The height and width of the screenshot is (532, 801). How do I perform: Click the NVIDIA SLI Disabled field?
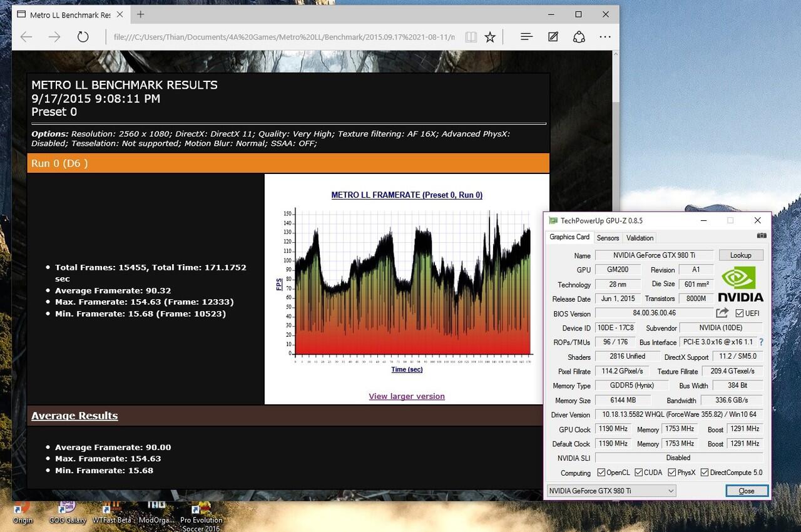click(679, 458)
